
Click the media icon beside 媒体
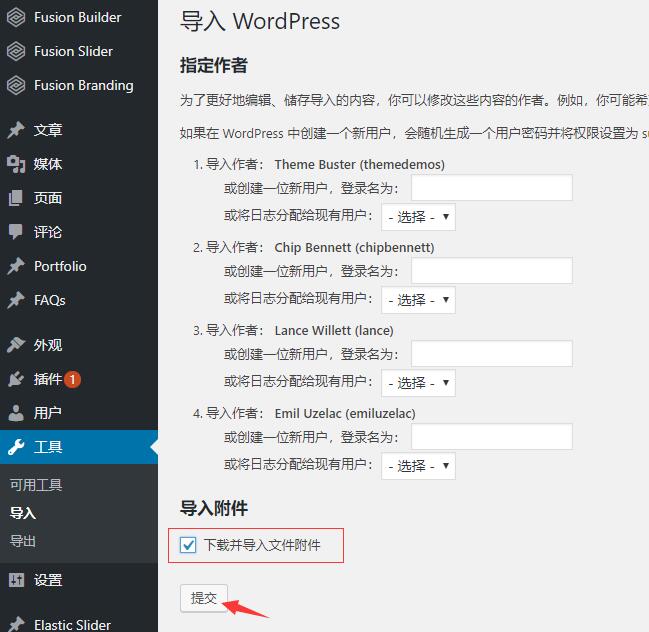(x=16, y=164)
